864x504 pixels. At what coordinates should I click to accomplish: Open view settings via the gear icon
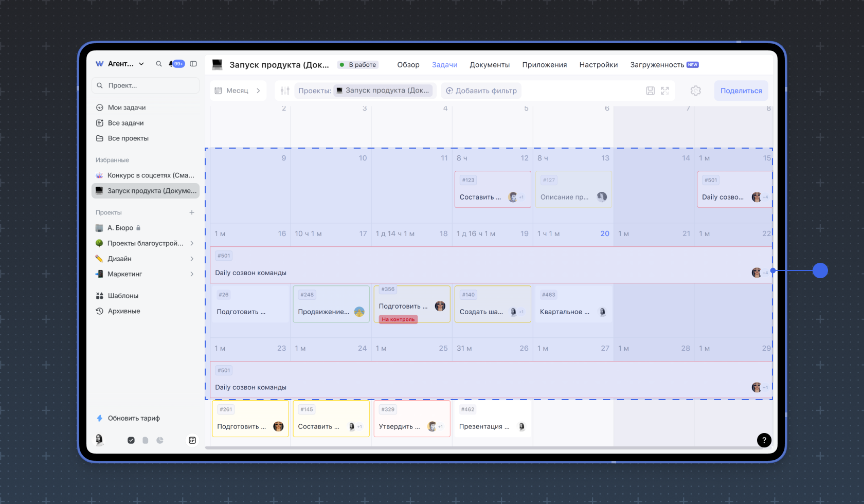tap(695, 91)
